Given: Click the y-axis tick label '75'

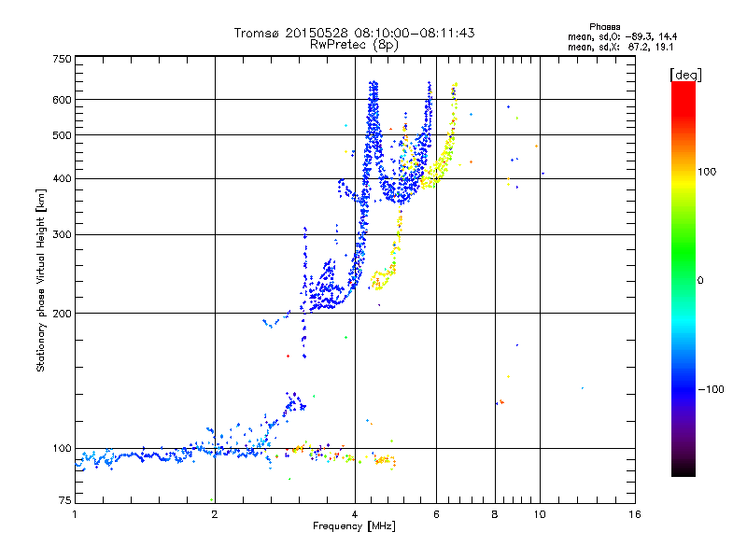Looking at the screenshot, I should pyautogui.click(x=65, y=500).
